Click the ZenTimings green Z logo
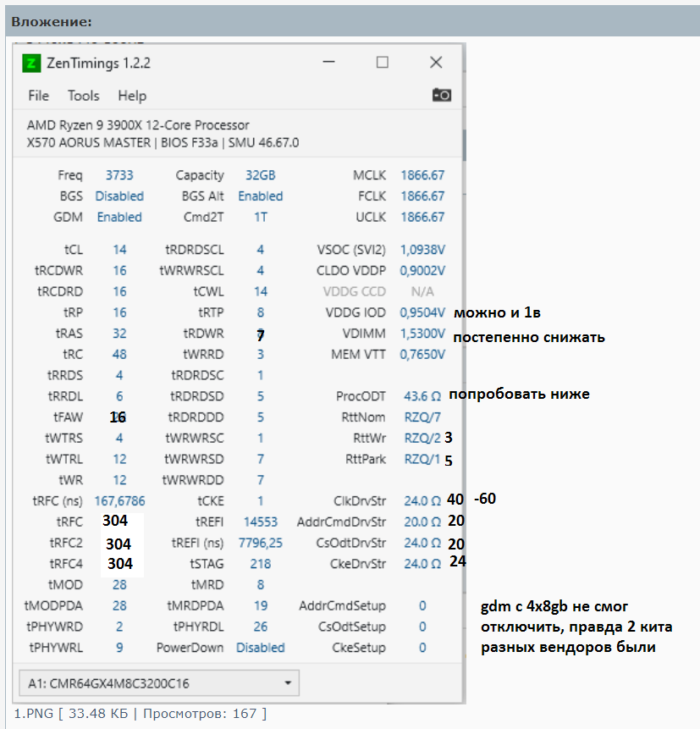This screenshot has width=700, height=729. [x=31, y=64]
